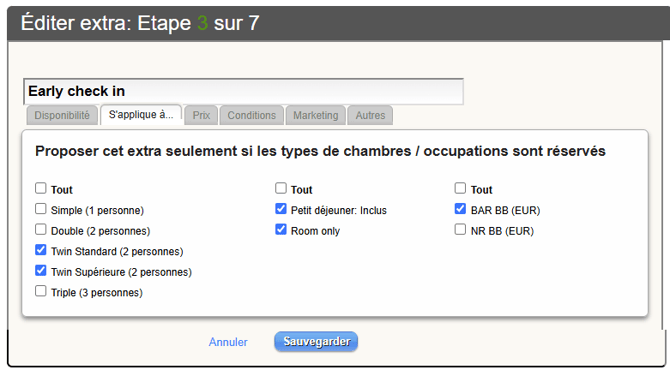Open the Disponibilité tab
This screenshot has height=370, width=670.
(62, 115)
